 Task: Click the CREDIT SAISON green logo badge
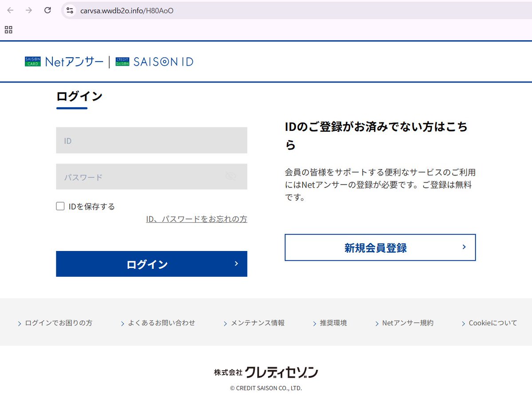tap(122, 62)
